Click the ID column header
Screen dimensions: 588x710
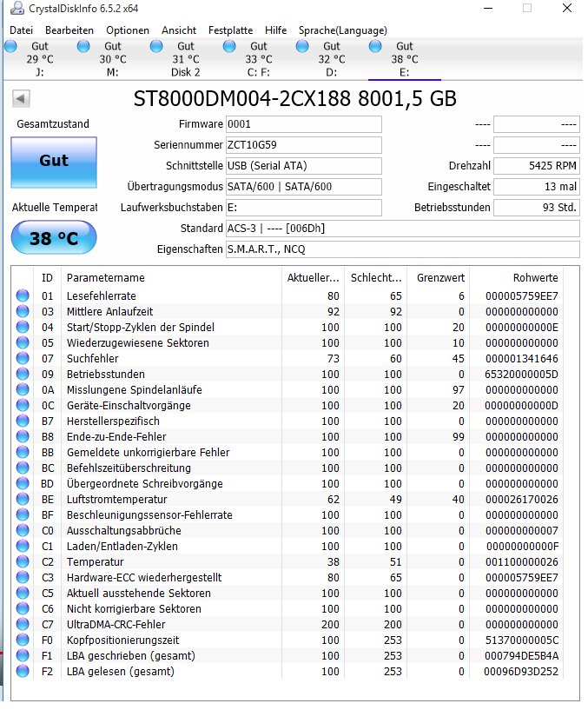click(47, 277)
